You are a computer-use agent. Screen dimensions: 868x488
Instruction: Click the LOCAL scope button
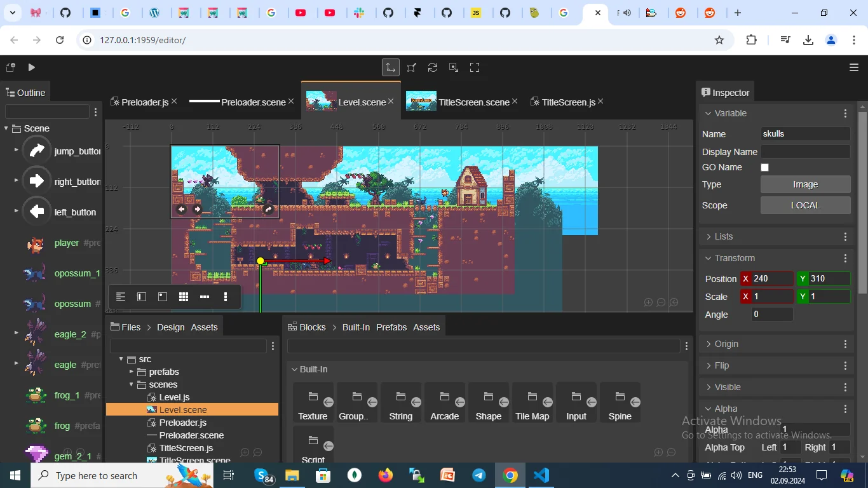tap(805, 205)
